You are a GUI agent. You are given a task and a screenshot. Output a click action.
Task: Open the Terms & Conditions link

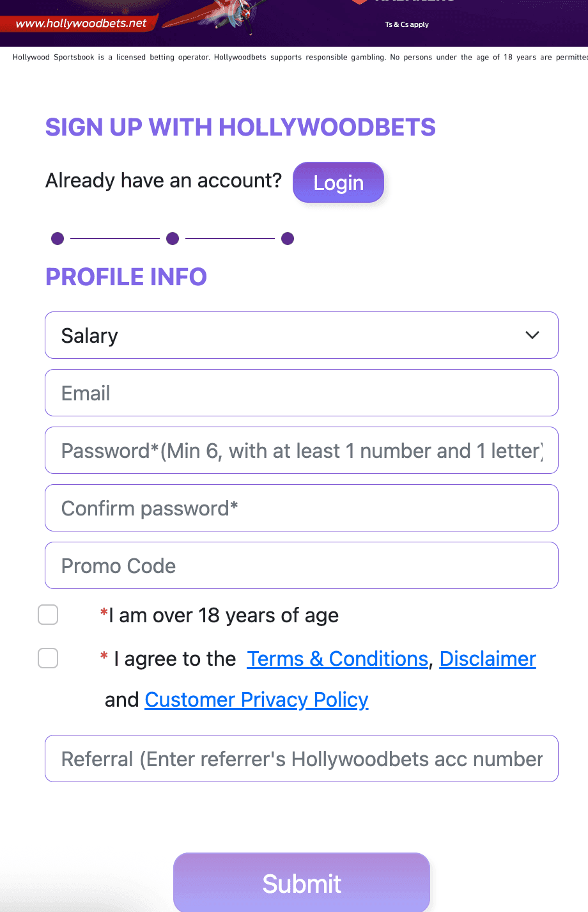(337, 658)
